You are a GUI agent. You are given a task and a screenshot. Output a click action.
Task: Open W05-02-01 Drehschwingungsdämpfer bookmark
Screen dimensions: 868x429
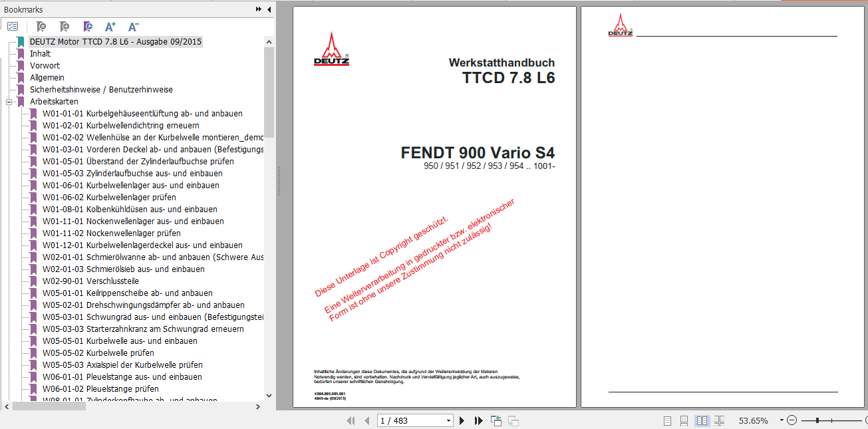tap(144, 305)
